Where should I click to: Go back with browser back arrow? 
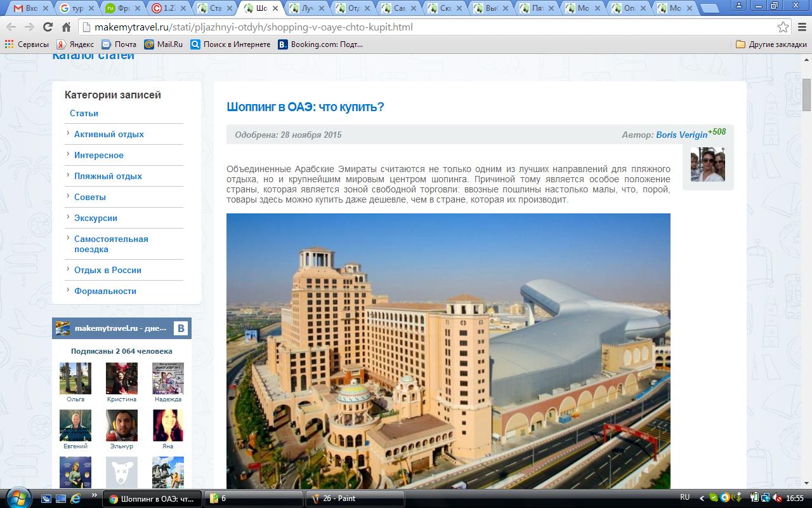(11, 27)
